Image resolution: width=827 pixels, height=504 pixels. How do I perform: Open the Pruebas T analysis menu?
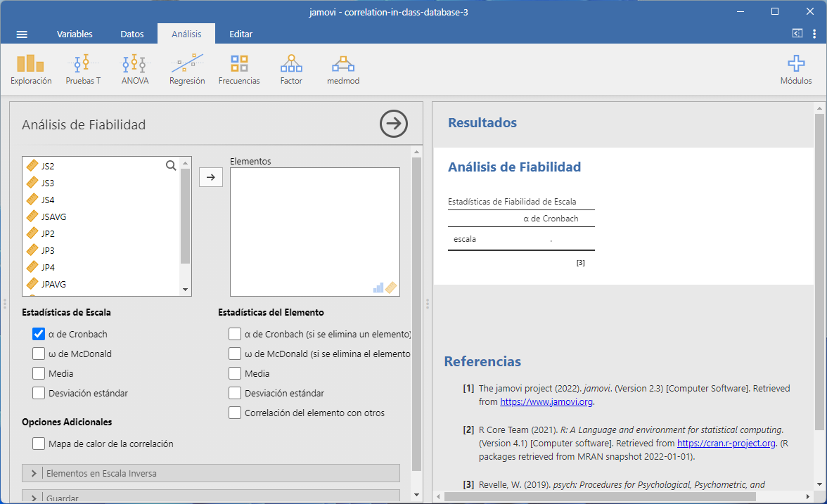(x=83, y=70)
